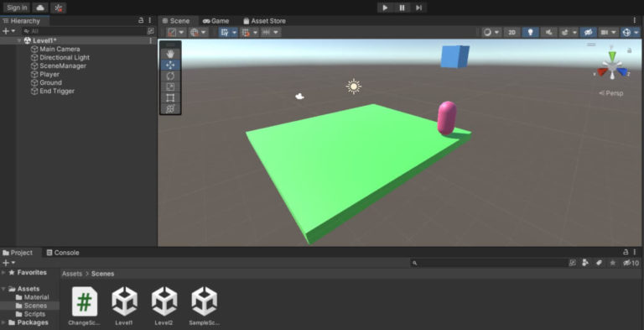Select the Rotate tool
Screen dimensions: 644x330
point(170,76)
